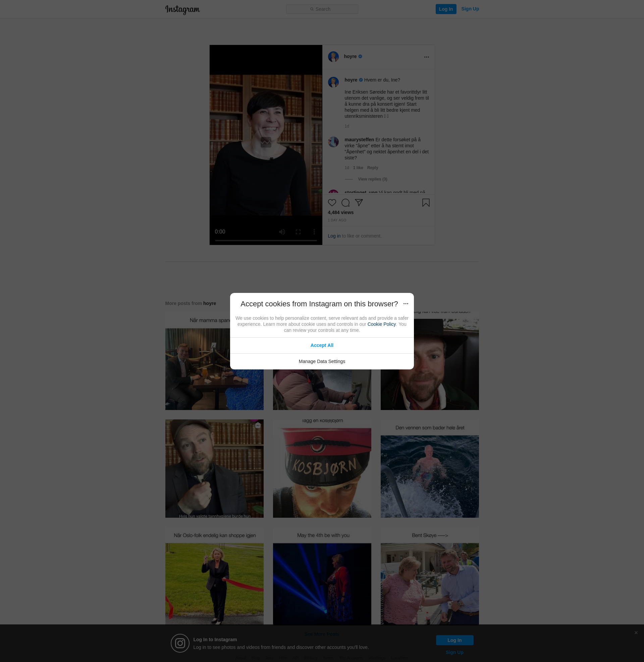Close the bottom login banner
Viewport: 644px width, 662px height.
pyautogui.click(x=636, y=632)
